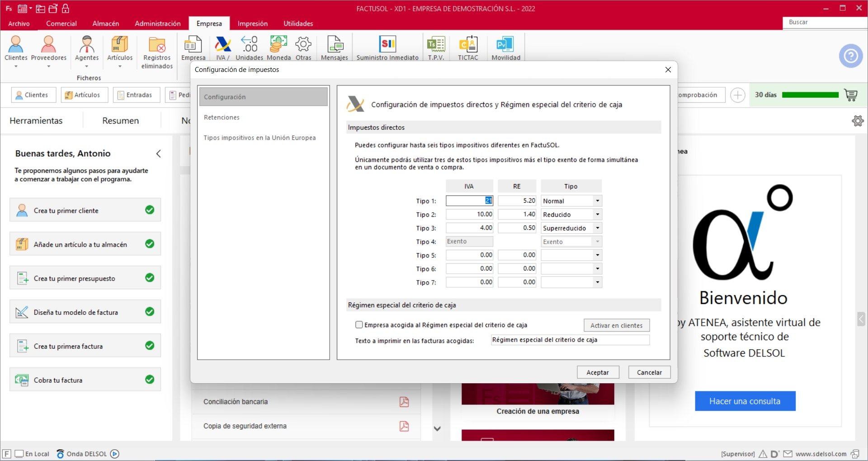Enable Empresa acogida al Régimen especial checkbox

[x=359, y=325]
